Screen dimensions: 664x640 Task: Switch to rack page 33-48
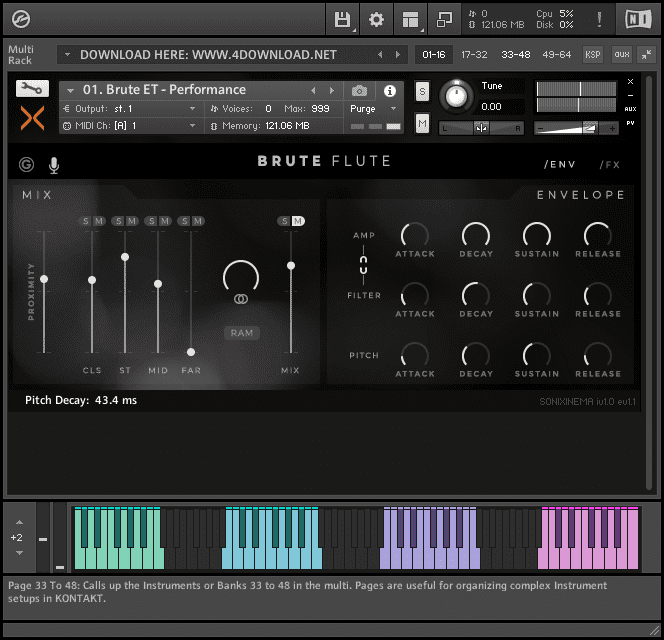pos(515,55)
